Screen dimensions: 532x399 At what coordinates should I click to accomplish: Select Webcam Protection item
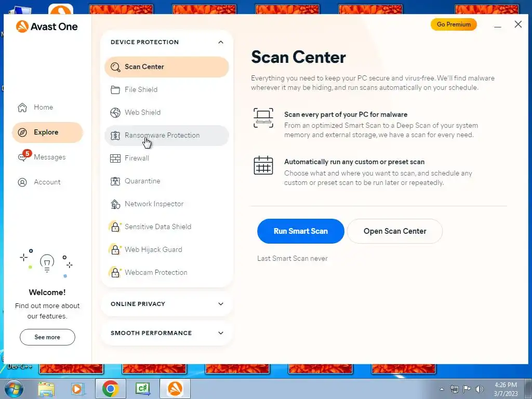coord(167,272)
